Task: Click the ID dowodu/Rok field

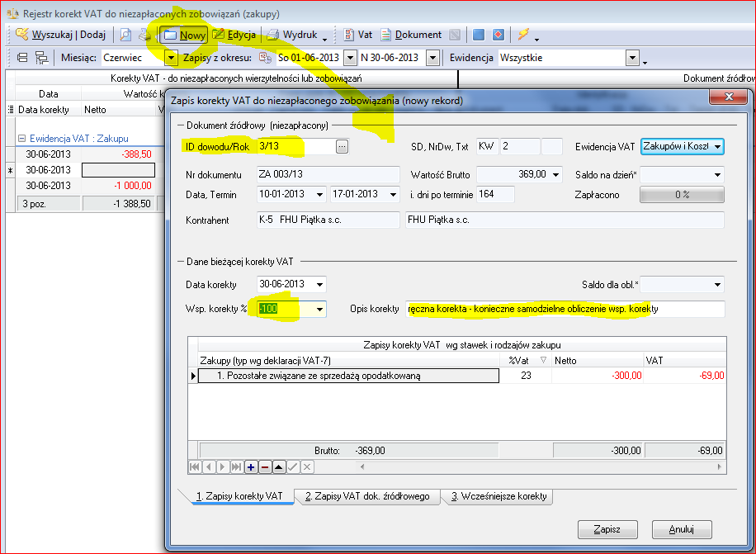Action: (295, 146)
